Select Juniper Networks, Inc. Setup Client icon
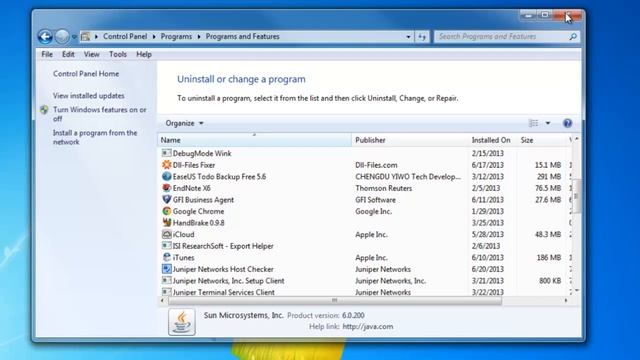The image size is (640, 360). [166, 280]
